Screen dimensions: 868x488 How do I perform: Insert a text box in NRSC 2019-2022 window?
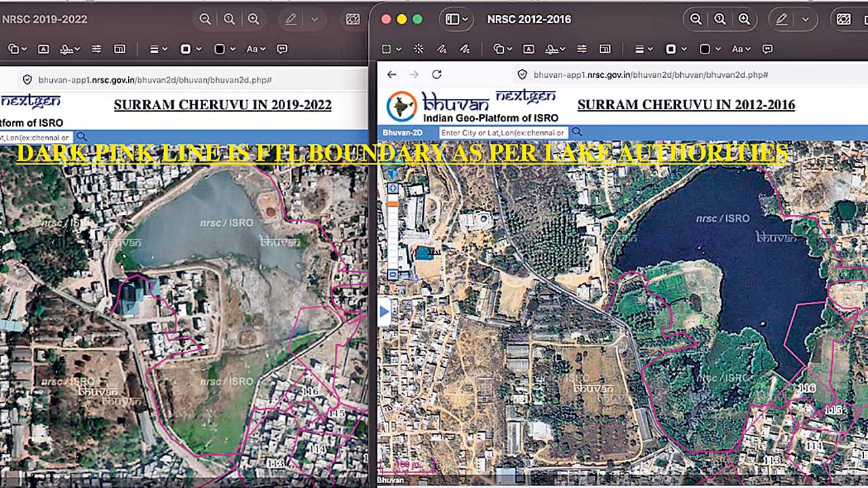point(43,49)
